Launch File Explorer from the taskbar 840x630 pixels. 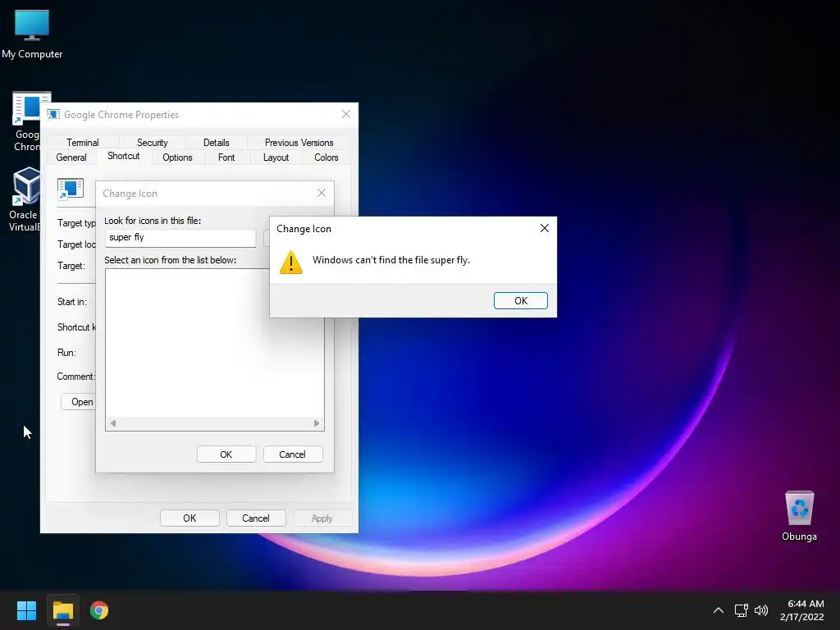(62, 610)
